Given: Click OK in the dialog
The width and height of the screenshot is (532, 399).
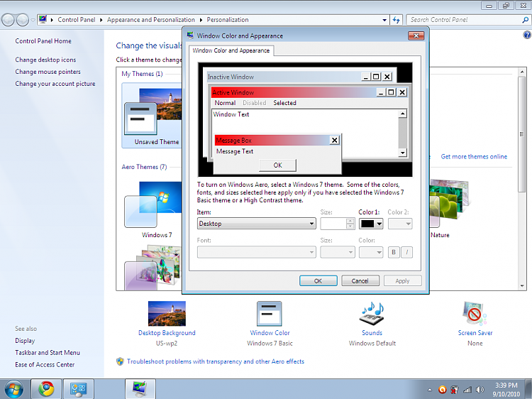Looking at the screenshot, I should 318,281.
